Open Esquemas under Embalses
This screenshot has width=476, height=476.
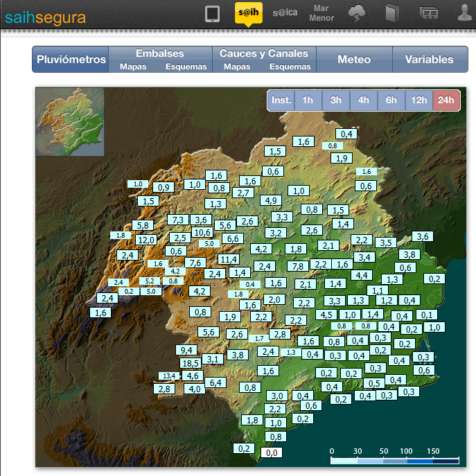point(186,67)
